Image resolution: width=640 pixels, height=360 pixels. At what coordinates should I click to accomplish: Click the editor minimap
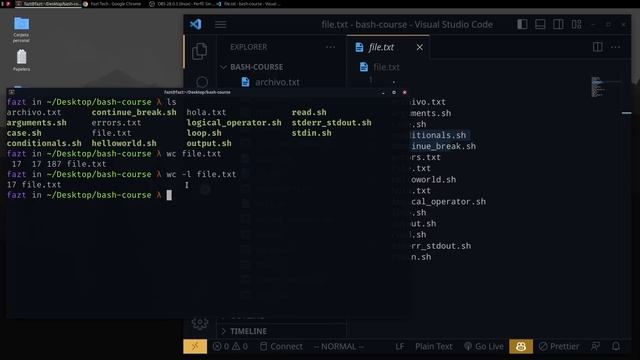pos(607,87)
